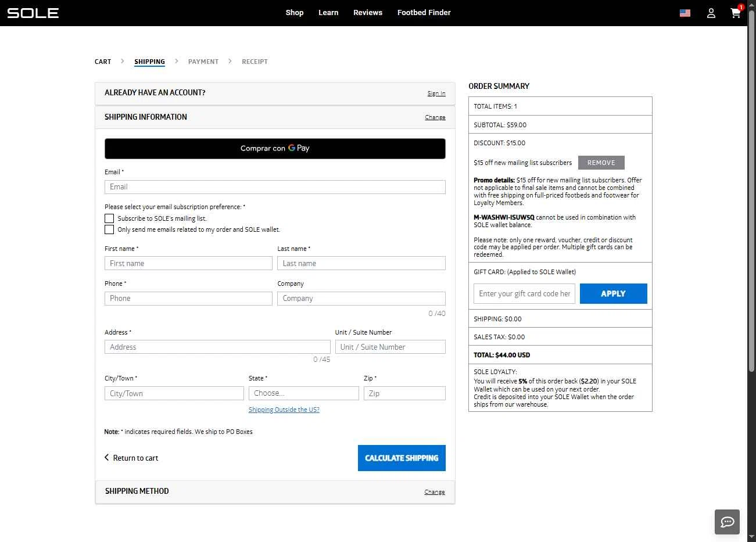
Task: Open the State dropdown
Action: click(x=304, y=393)
